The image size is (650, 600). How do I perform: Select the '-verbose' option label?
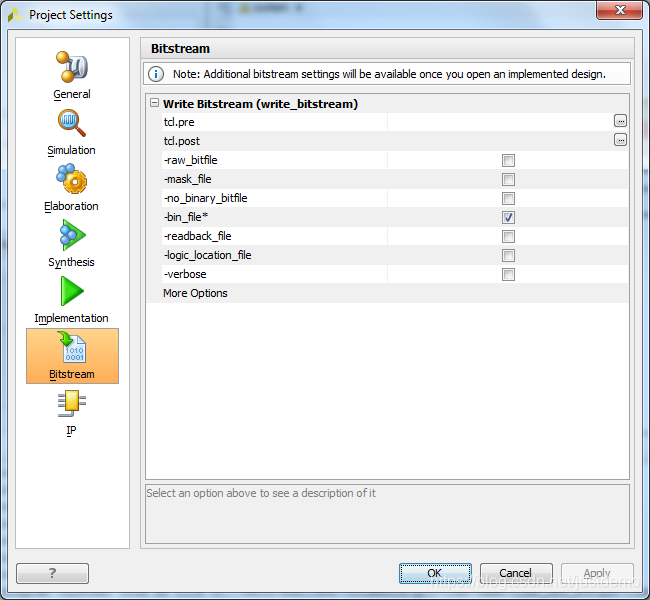tap(185, 274)
